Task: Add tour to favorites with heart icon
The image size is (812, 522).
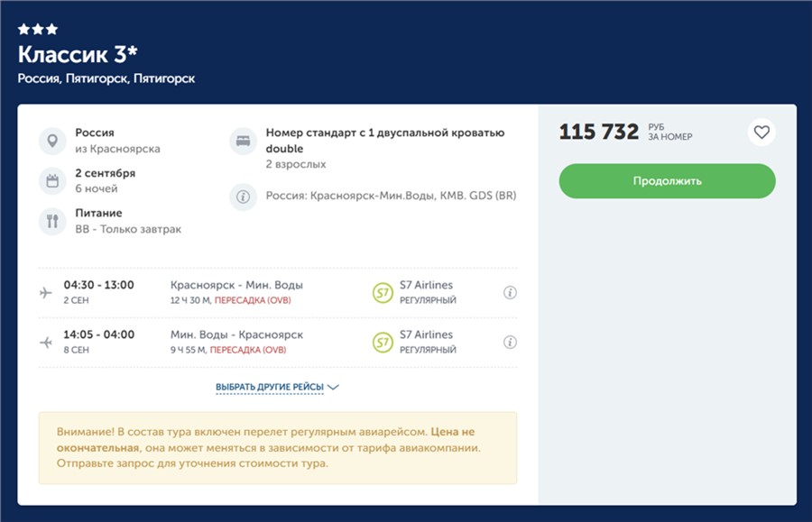Action: (x=761, y=133)
